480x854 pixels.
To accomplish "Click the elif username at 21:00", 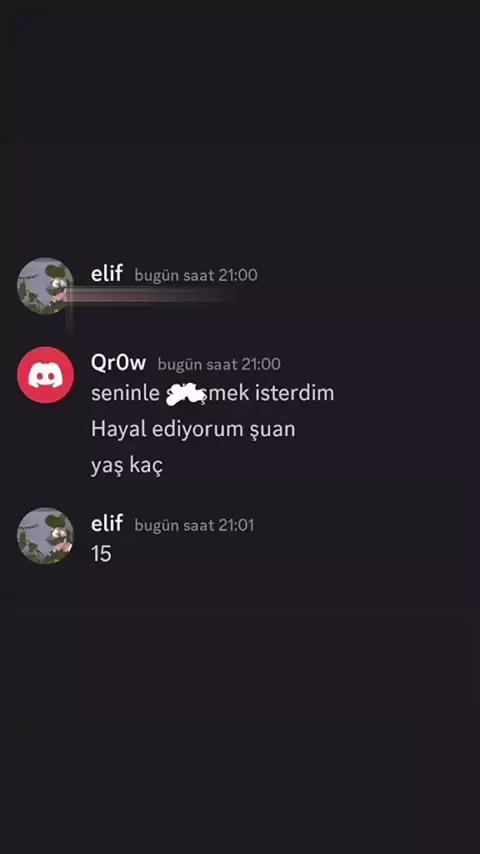I will coord(107,273).
